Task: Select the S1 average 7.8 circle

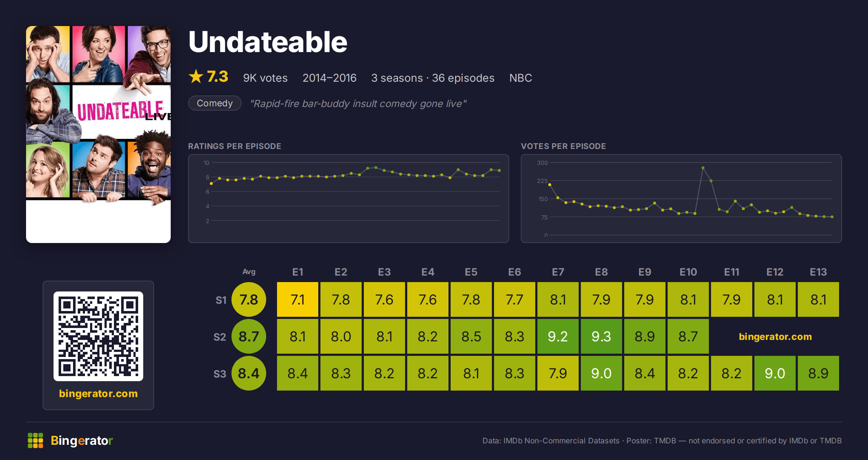Action: 249,299
